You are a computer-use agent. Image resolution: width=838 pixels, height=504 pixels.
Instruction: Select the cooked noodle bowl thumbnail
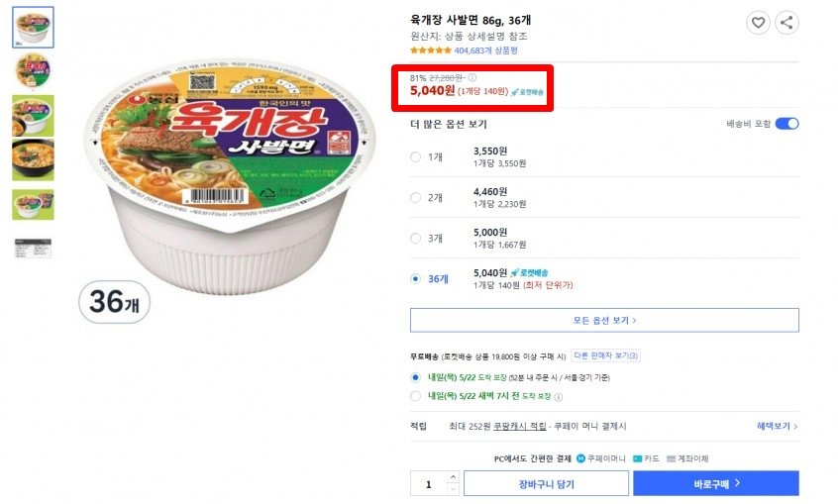coord(33,159)
